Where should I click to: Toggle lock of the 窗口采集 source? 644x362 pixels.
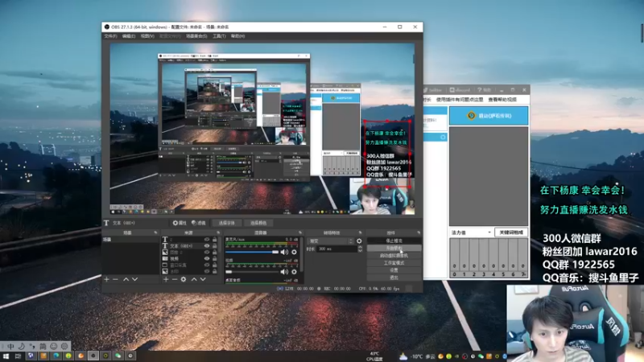[x=214, y=265]
